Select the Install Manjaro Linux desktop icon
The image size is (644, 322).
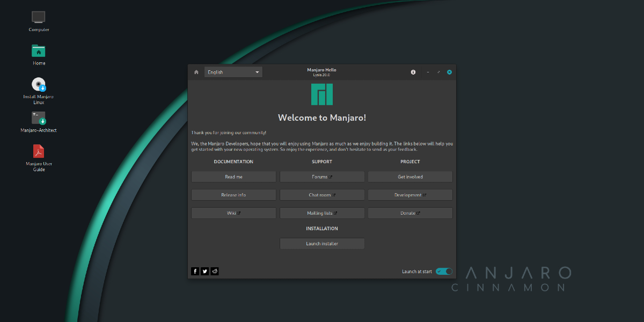click(39, 85)
